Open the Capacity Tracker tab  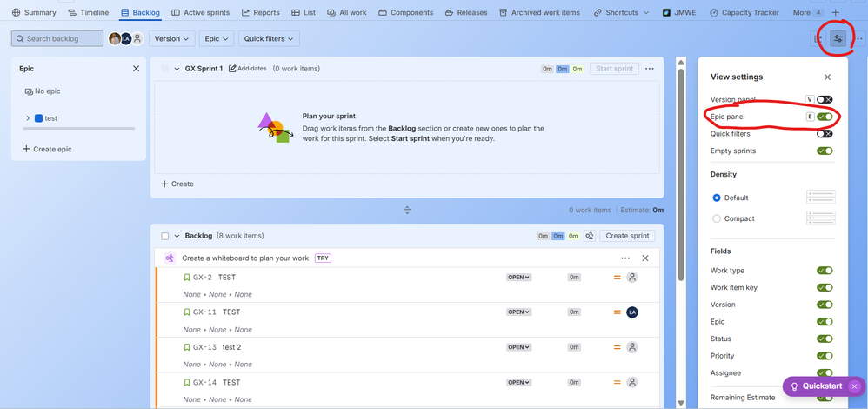coord(744,12)
